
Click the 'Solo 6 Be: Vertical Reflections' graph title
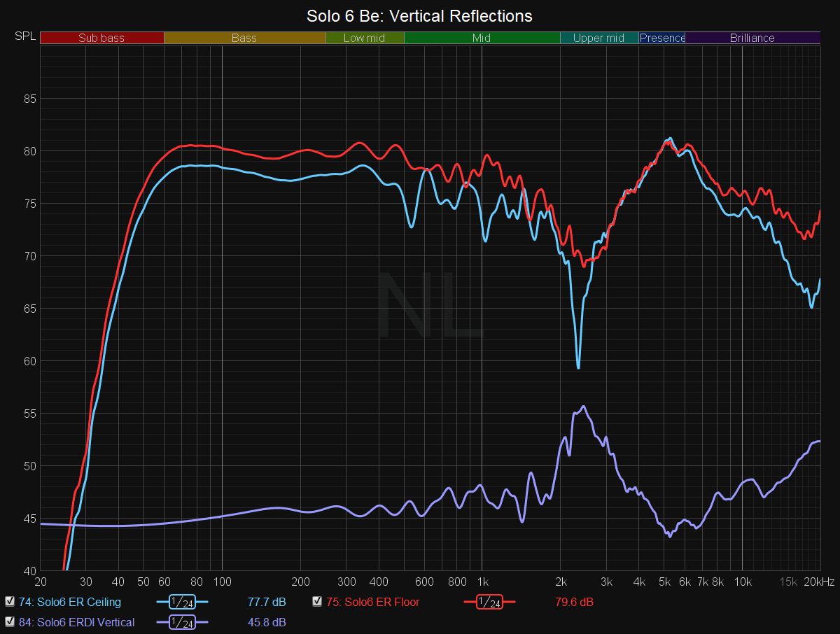420,15
